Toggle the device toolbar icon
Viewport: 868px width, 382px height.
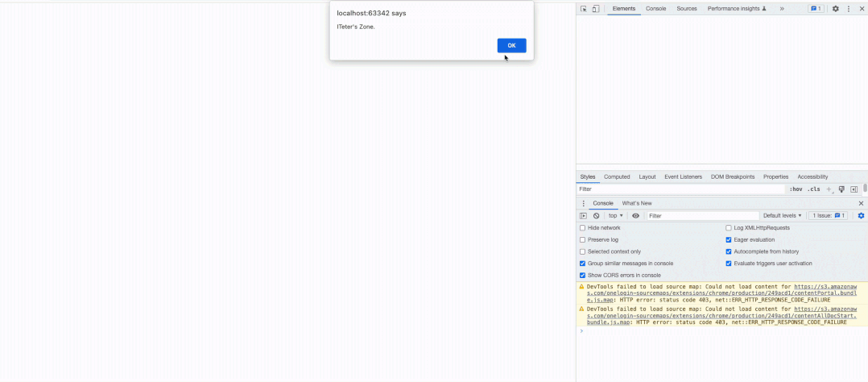click(x=596, y=9)
